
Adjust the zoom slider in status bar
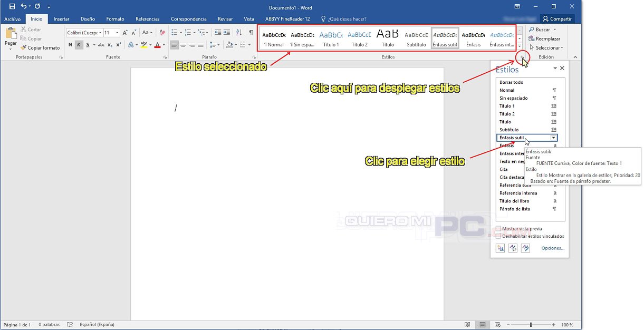(531, 325)
